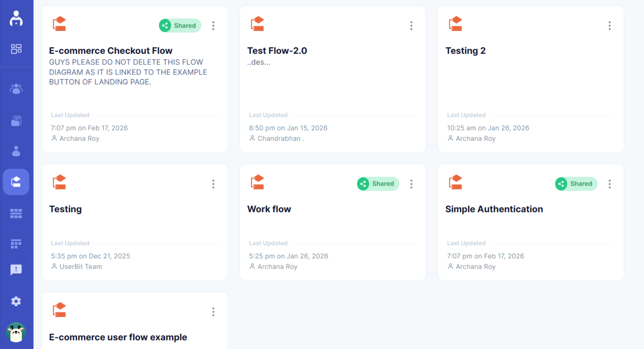
Task: Open the group of people sidebar icon
Action: [x=16, y=89]
